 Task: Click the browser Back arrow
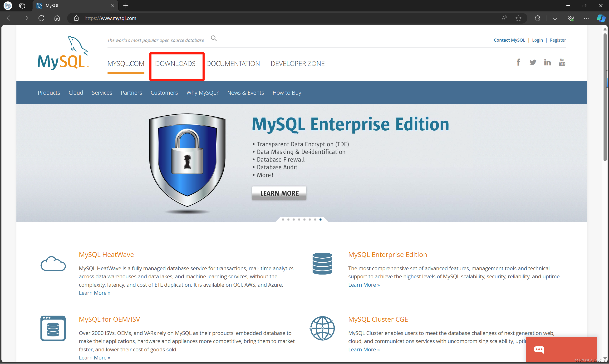[10, 18]
